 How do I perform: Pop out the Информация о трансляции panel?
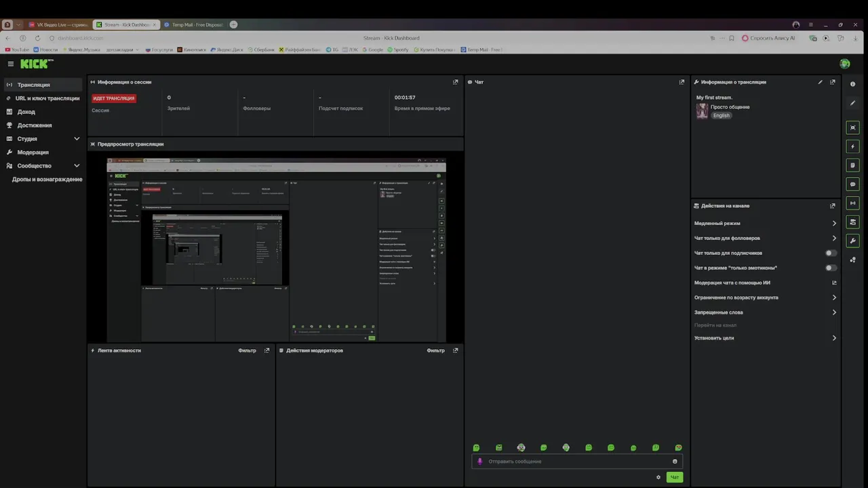tap(833, 82)
